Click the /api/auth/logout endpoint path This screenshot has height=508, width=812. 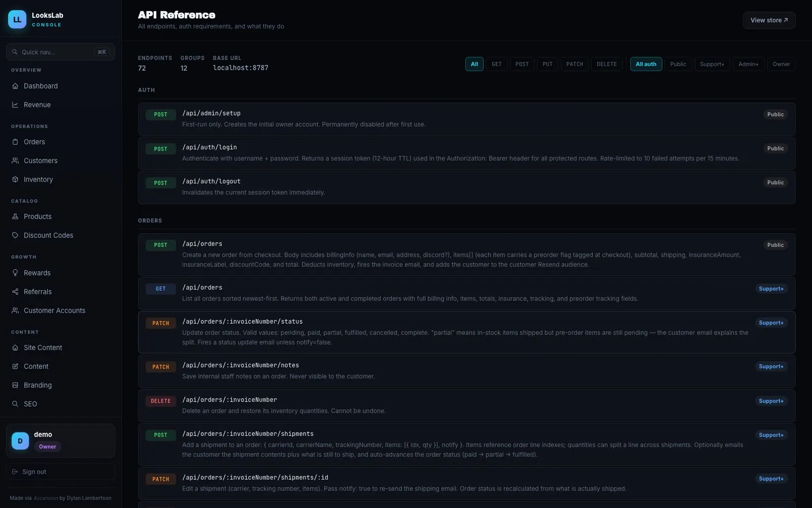tap(212, 181)
